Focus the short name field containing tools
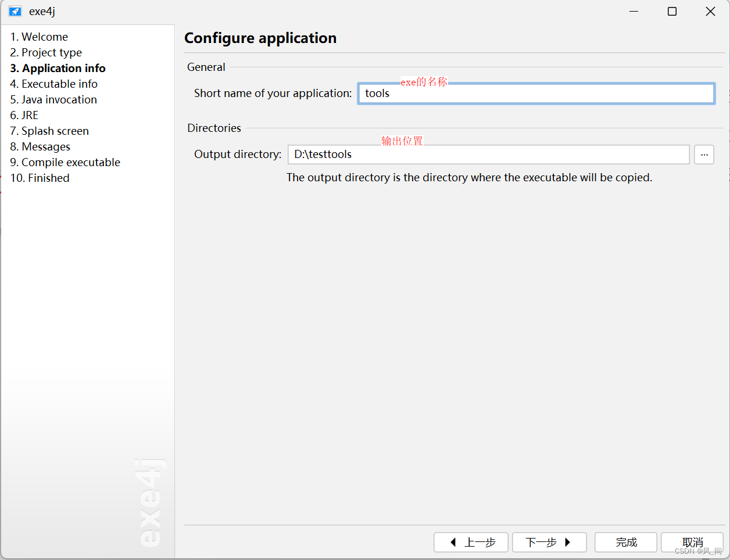The height and width of the screenshot is (560, 730). coord(536,94)
